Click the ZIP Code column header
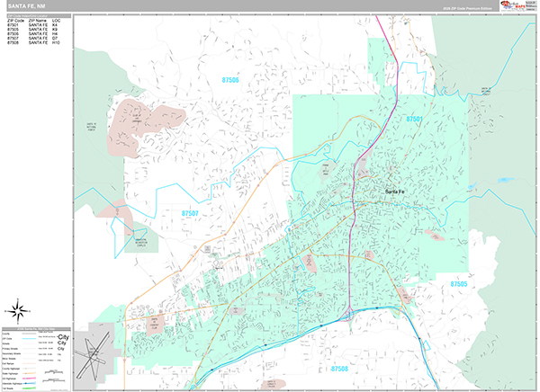 15,22
